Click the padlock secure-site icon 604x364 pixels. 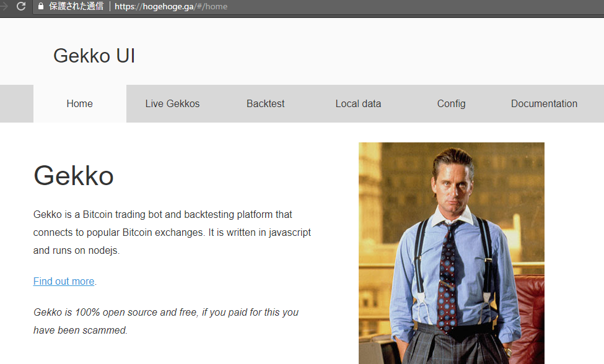click(x=41, y=6)
